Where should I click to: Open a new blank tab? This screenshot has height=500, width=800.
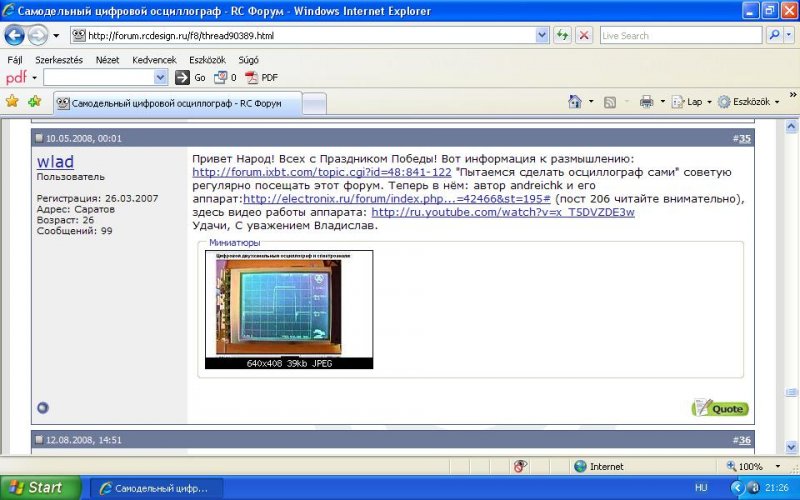point(314,104)
